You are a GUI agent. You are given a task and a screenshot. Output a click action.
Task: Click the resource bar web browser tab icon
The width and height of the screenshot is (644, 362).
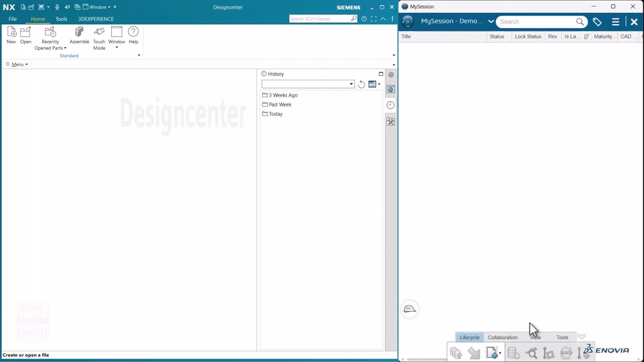(390, 89)
